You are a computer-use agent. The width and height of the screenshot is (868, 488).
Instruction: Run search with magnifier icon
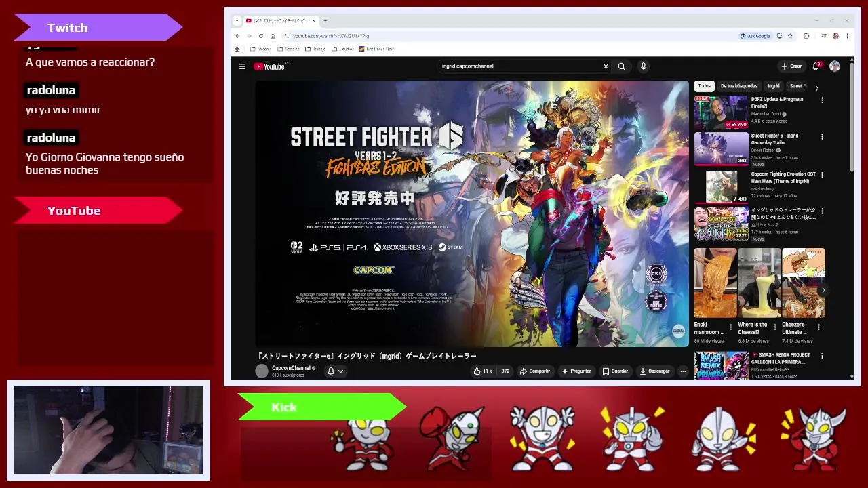pos(621,66)
